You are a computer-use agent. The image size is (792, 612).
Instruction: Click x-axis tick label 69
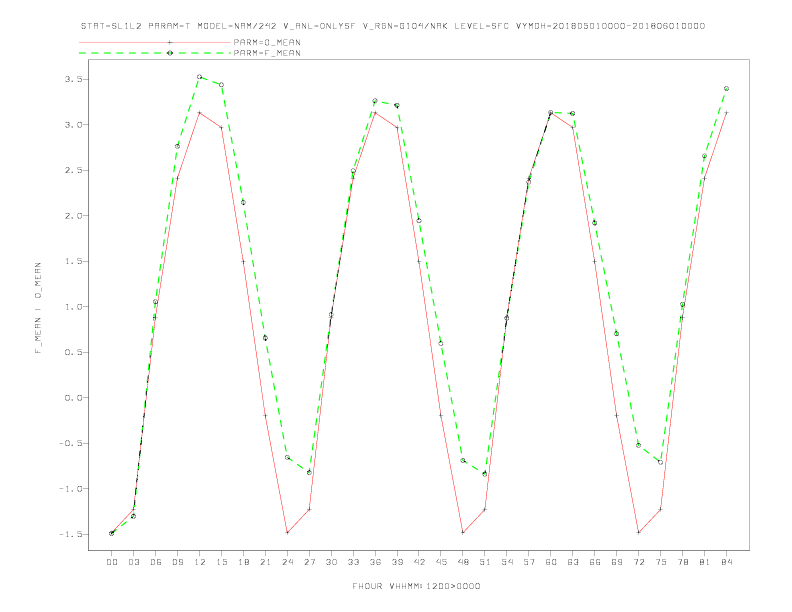click(x=617, y=562)
